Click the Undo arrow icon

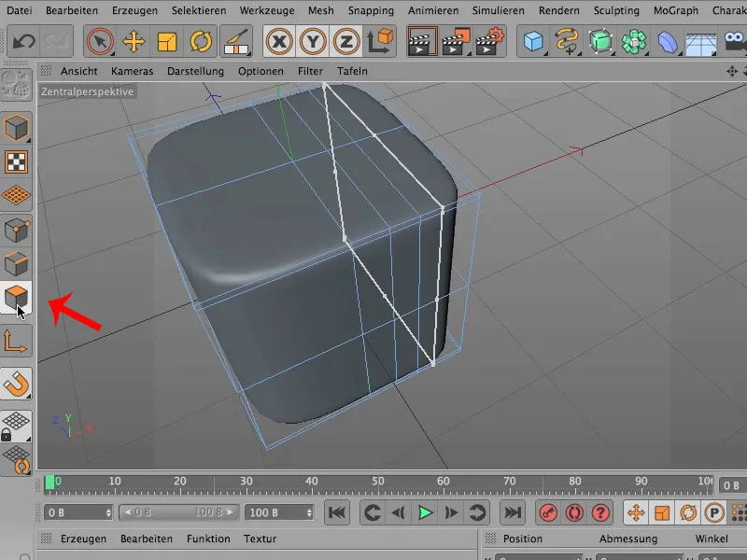22,41
